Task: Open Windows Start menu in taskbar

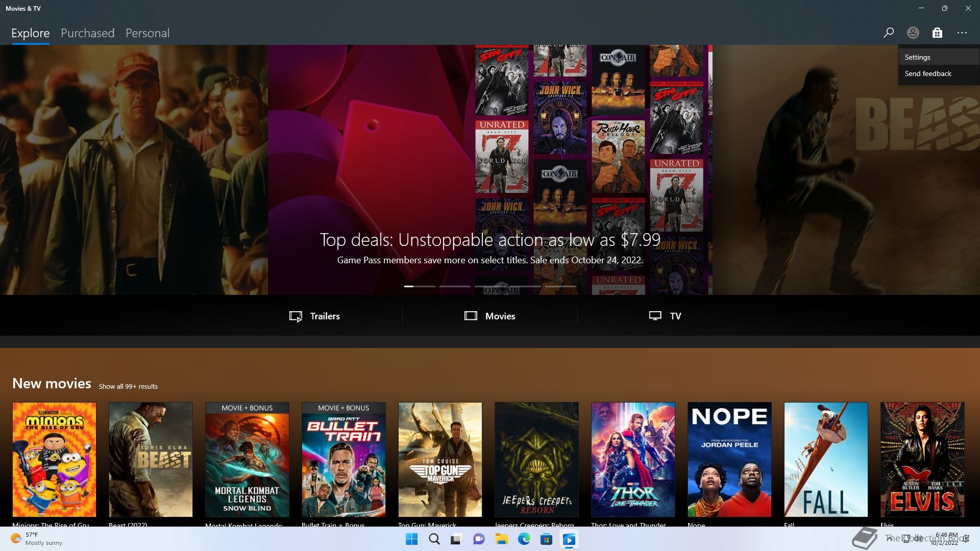Action: point(411,539)
